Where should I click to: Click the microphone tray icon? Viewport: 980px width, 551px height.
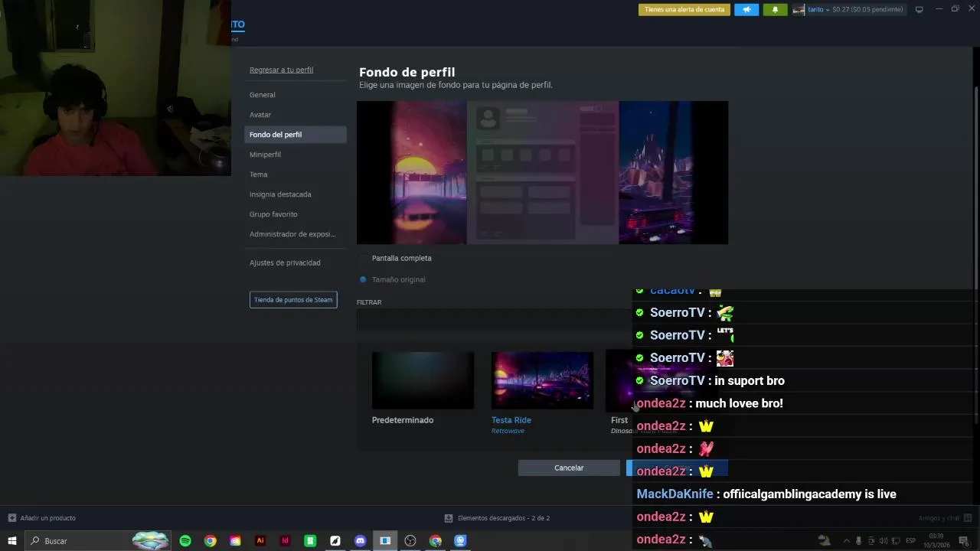click(x=858, y=541)
